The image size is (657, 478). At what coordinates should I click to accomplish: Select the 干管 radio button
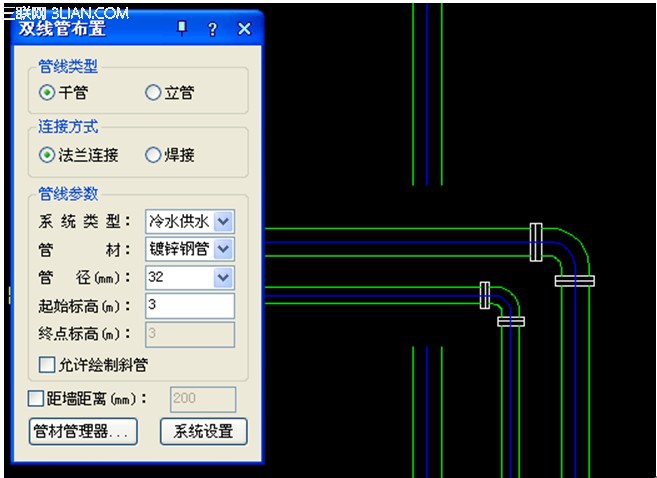[47, 92]
